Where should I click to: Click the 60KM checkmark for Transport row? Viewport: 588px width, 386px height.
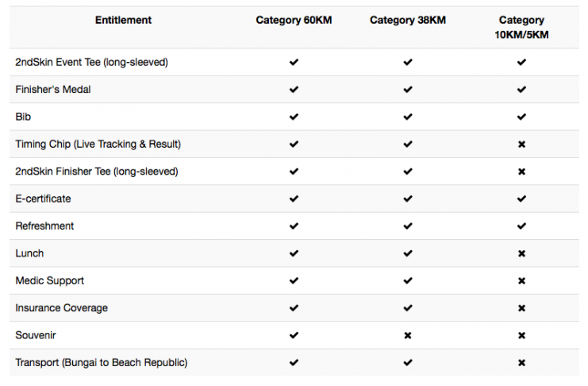point(294,363)
